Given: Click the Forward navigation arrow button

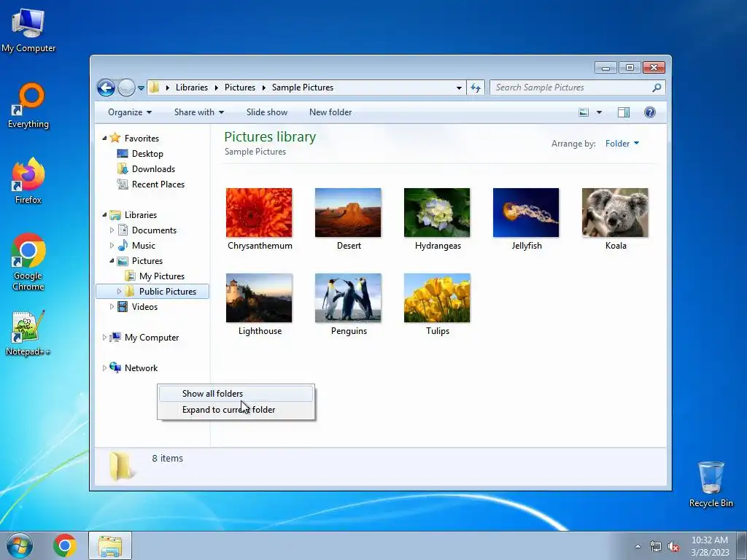Looking at the screenshot, I should click(x=126, y=87).
